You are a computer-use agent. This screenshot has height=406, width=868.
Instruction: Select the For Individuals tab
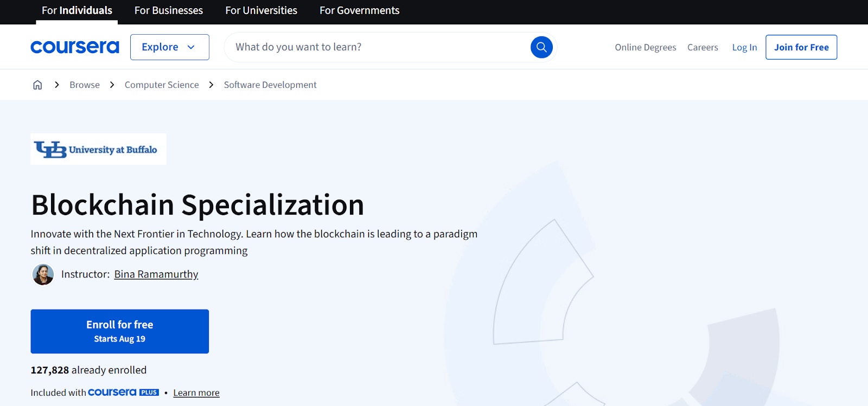coord(77,11)
